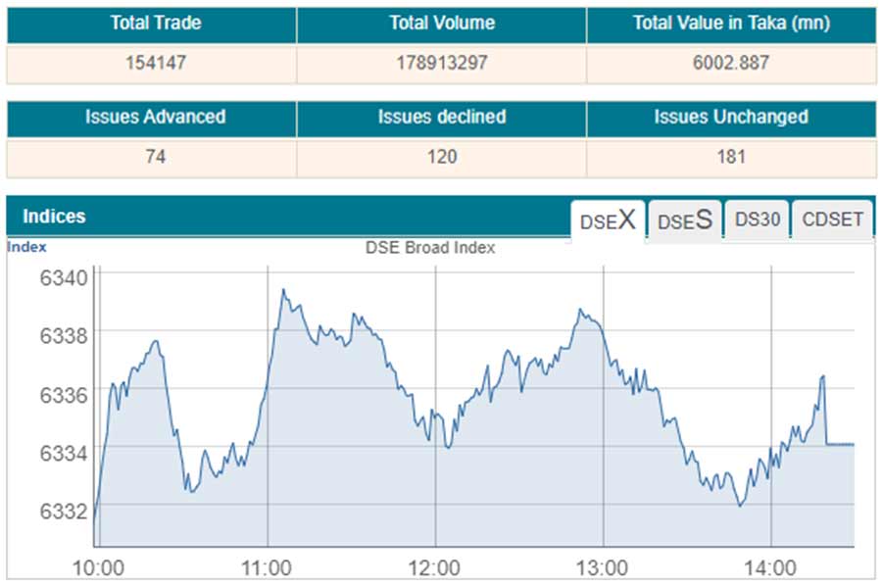Click the Issues declined header cell
This screenshot has height=588, width=882.
441,117
